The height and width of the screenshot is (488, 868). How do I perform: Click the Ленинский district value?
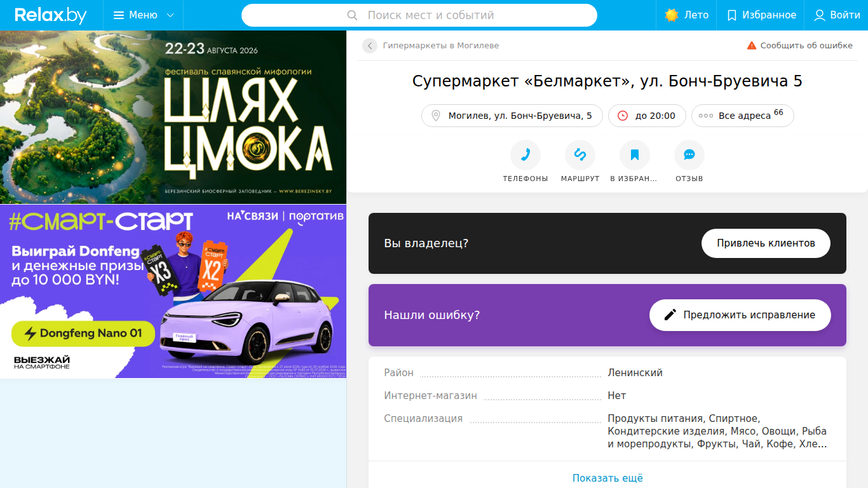(635, 373)
